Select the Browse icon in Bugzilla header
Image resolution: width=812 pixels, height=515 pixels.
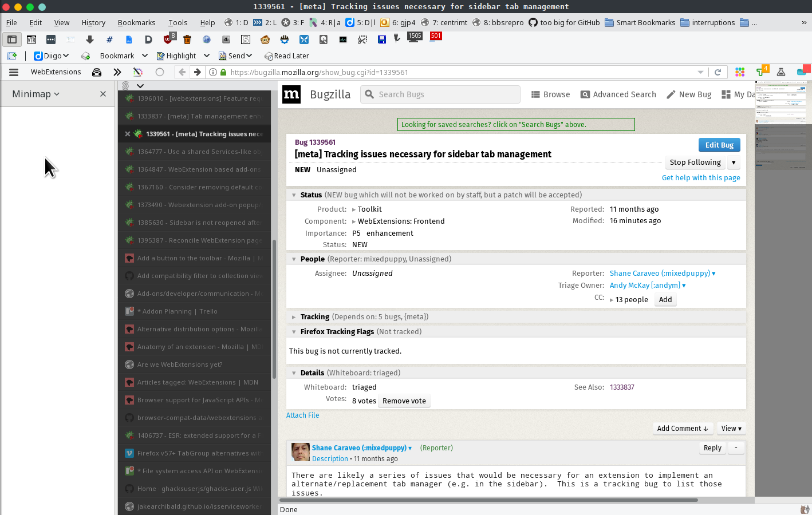pos(537,94)
